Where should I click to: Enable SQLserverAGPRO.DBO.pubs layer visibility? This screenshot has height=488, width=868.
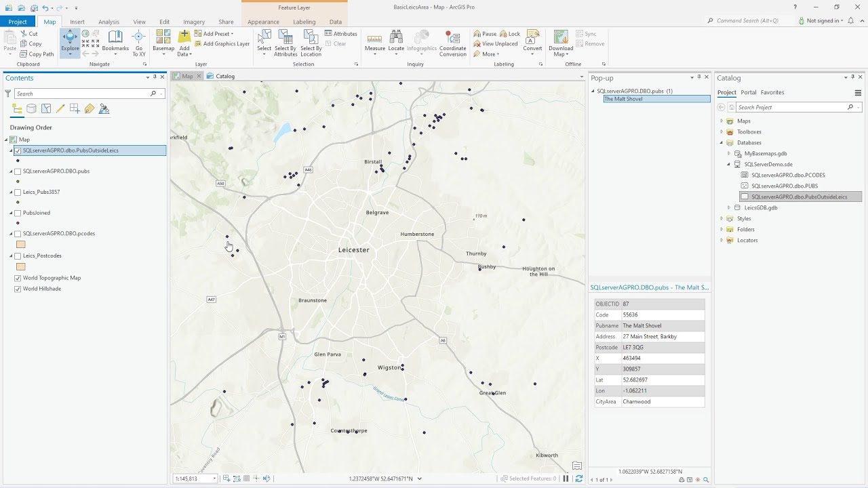click(18, 171)
